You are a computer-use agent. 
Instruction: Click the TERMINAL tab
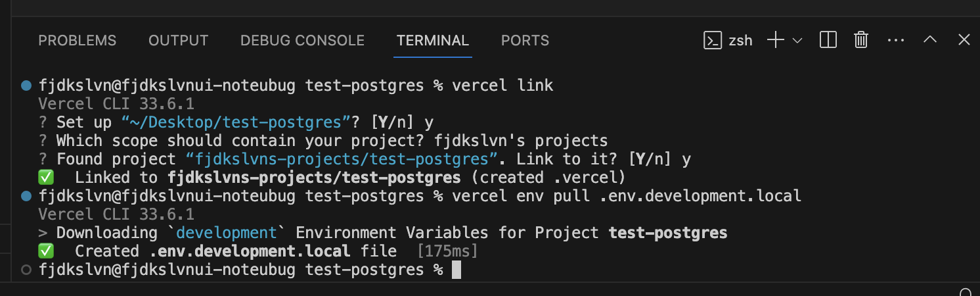pos(433,40)
